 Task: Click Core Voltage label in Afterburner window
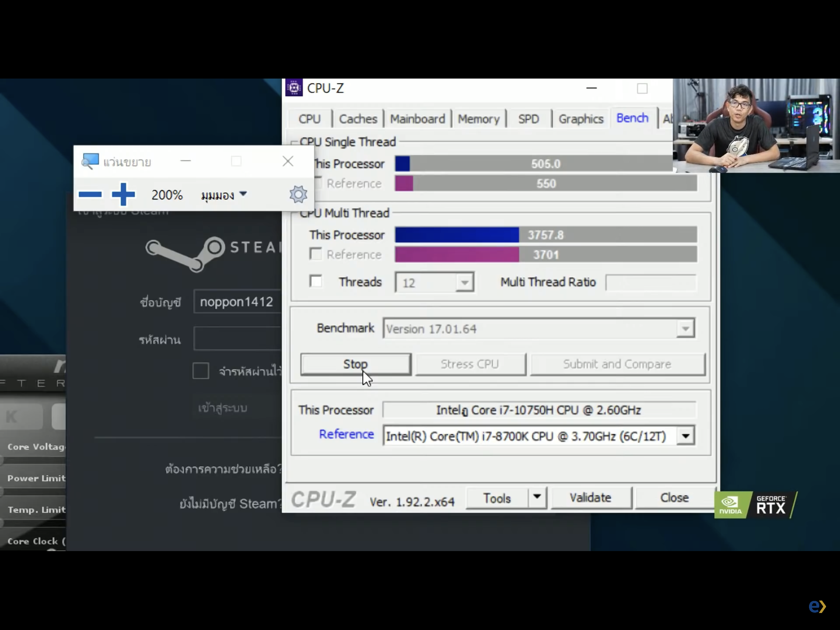[37, 446]
